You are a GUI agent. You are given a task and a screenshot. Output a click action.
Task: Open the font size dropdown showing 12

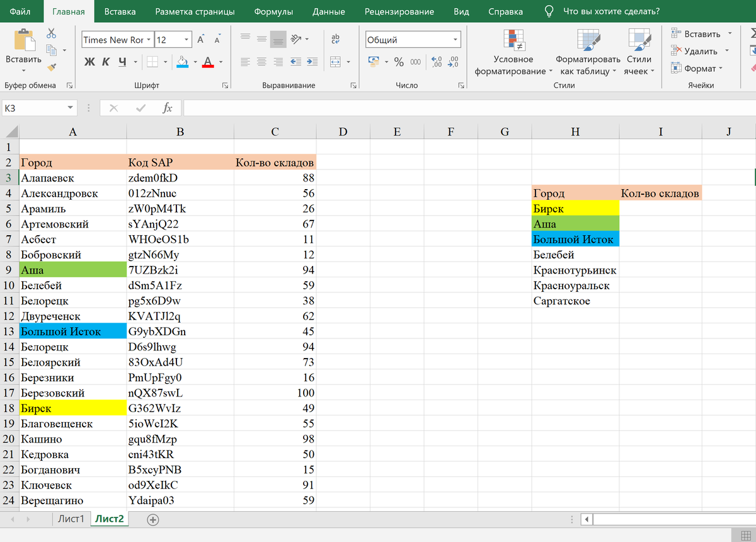point(187,40)
